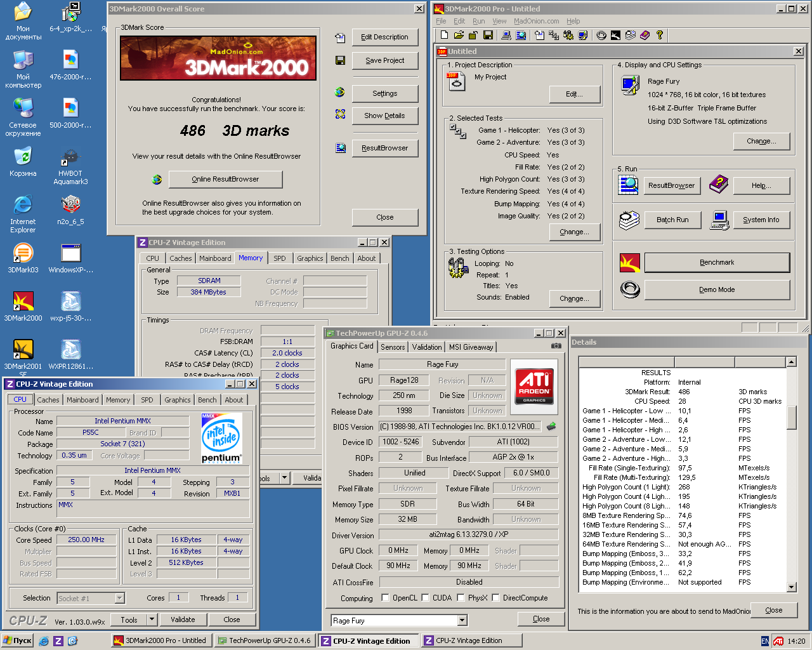Switch to Sensors tab in GPU-Z
Image resolution: width=812 pixels, height=650 pixels.
pyautogui.click(x=393, y=347)
